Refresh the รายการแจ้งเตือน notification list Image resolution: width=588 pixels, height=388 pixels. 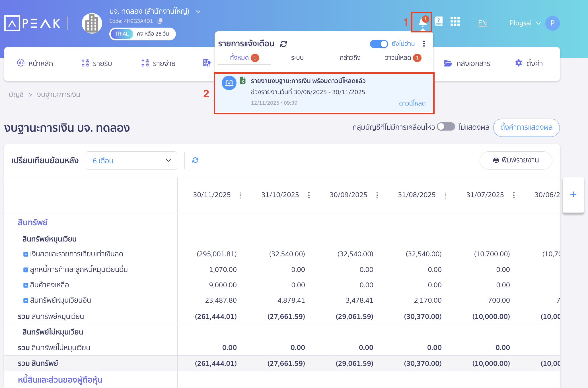(x=283, y=44)
